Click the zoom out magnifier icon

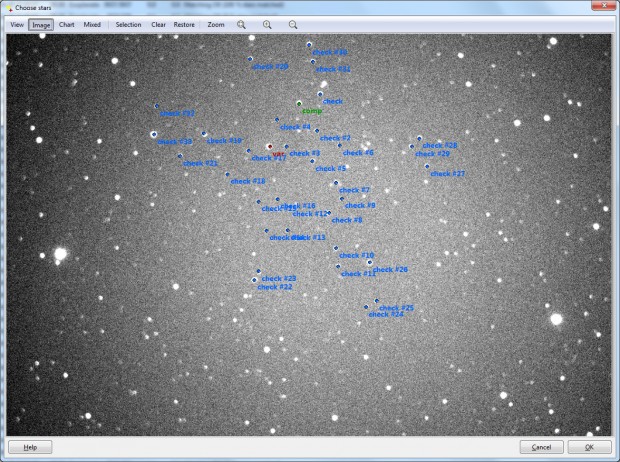click(293, 25)
